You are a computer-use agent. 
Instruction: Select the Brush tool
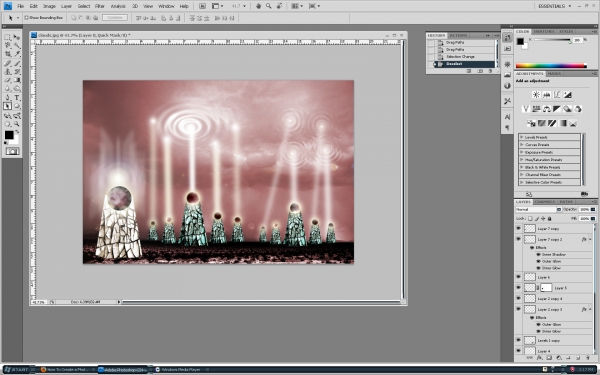tap(16, 63)
